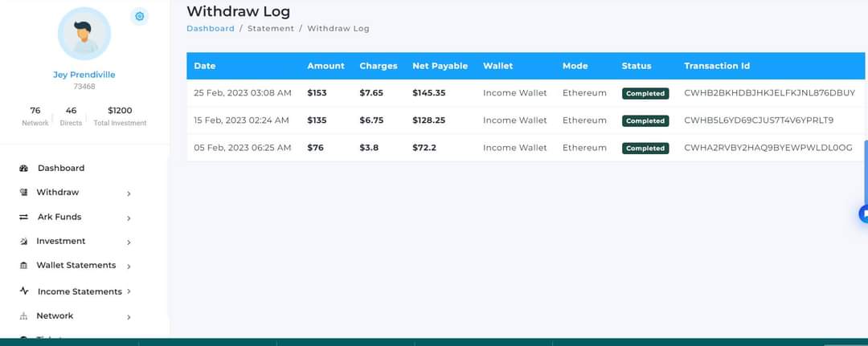Viewport: 868px width, 346px height.
Task: Click the $72.2 net payable value
Action: (x=425, y=148)
